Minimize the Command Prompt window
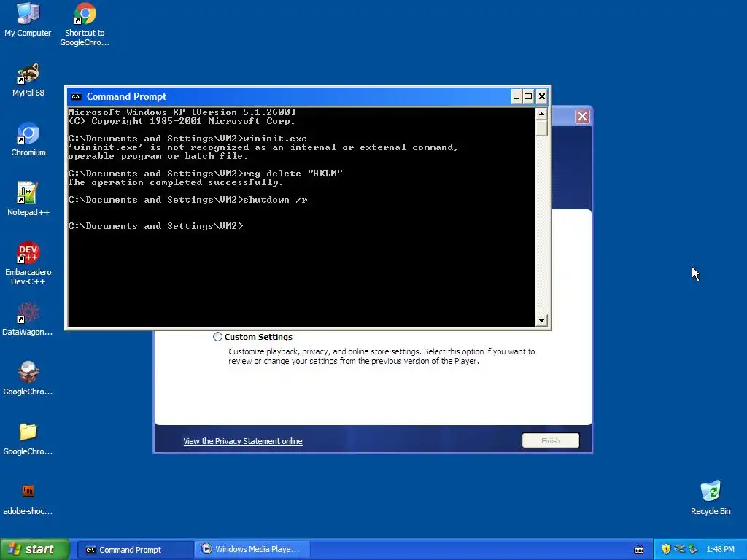Viewport: 747px width, 560px height. (516, 97)
